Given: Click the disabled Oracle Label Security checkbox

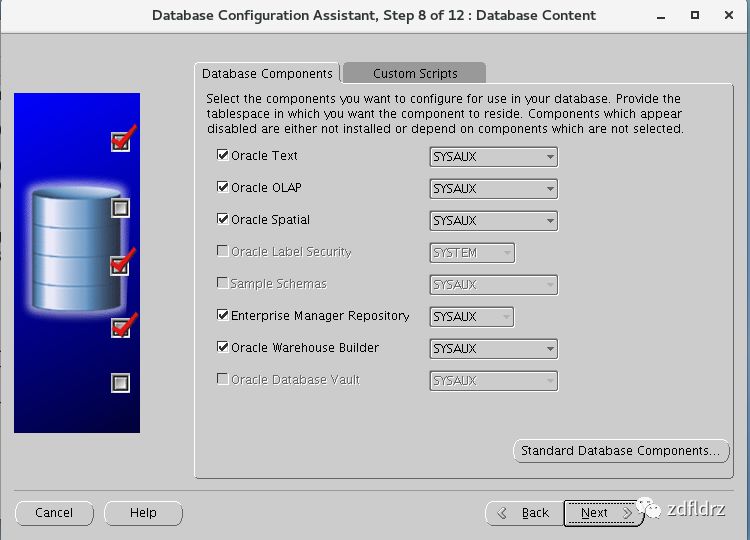Looking at the screenshot, I should pyautogui.click(x=222, y=251).
